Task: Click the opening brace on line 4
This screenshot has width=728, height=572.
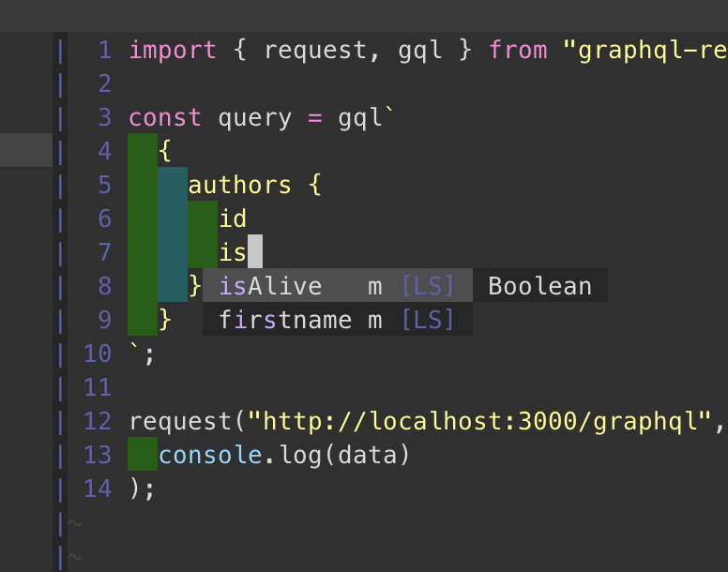Action: pyautogui.click(x=165, y=151)
